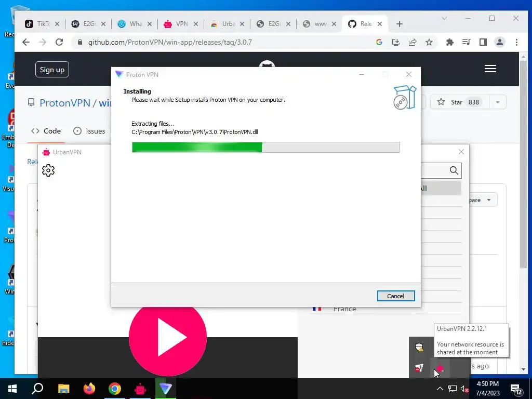The height and width of the screenshot is (399, 532).
Task: Open Firefox from taskbar
Action: pos(89,389)
